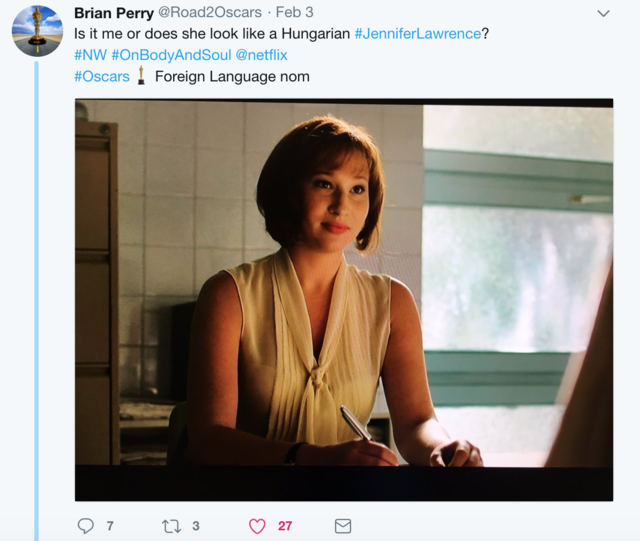Open the #OnBodyAndSoul hashtag

tap(171, 55)
